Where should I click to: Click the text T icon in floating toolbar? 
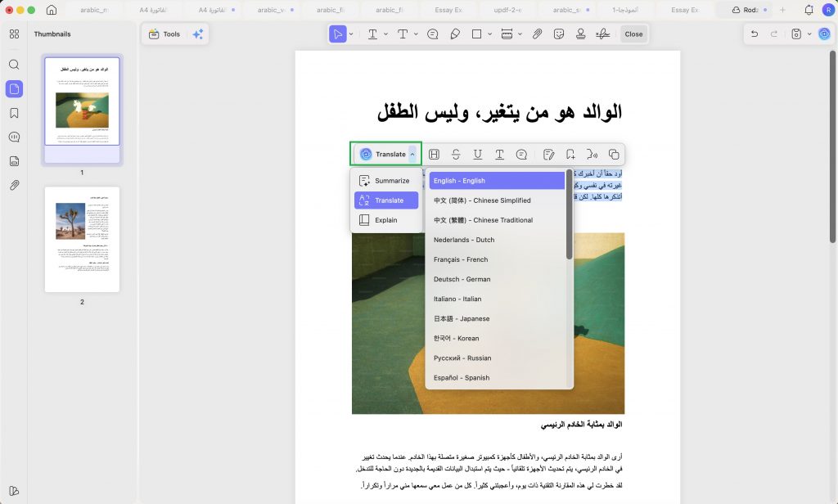(499, 155)
